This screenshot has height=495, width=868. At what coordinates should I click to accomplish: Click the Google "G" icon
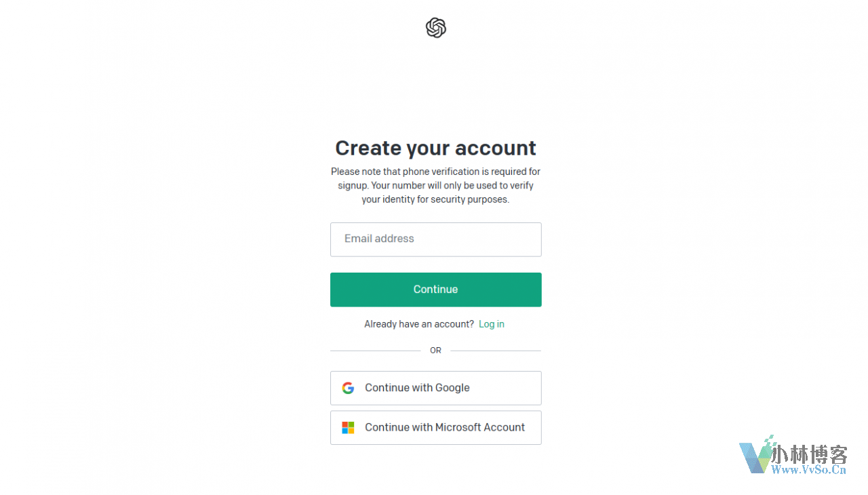[x=348, y=388]
